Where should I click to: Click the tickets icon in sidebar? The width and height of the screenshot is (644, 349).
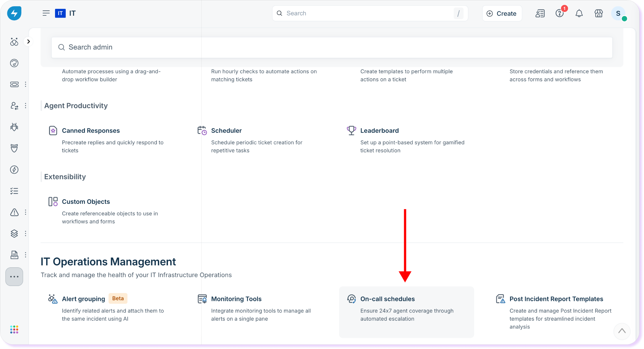point(14,84)
